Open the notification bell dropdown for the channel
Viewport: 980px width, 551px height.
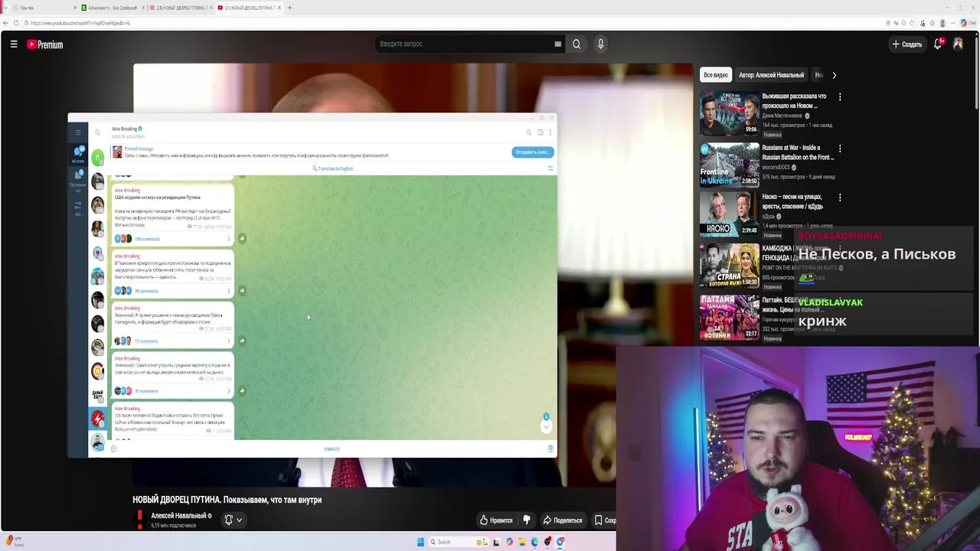(x=233, y=520)
